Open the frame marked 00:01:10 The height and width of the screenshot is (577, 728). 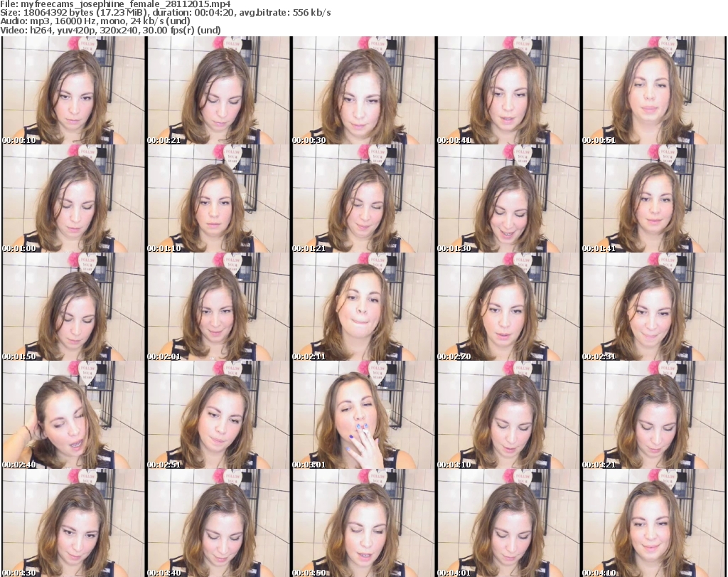tap(218, 198)
